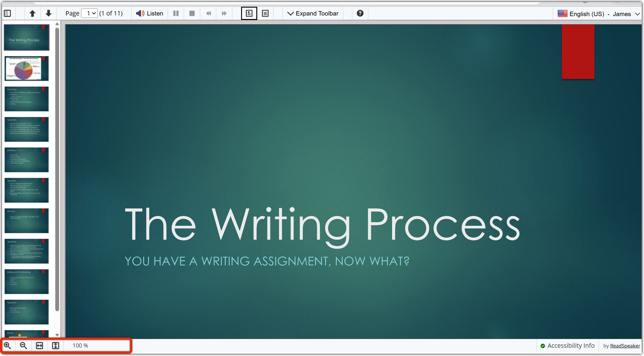Open the English (US) James voice dropdown
Screen dimensions: 644x356
tap(599, 14)
